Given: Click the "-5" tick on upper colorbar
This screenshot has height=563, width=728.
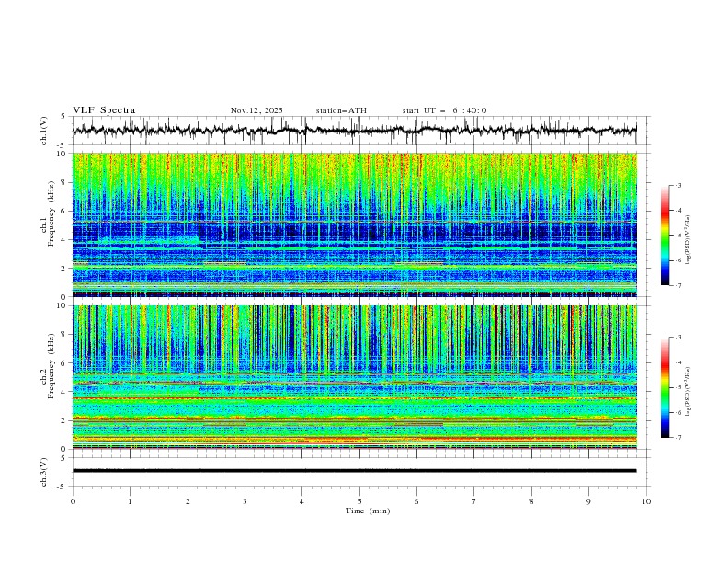Looking at the screenshot, I should coord(677,236).
